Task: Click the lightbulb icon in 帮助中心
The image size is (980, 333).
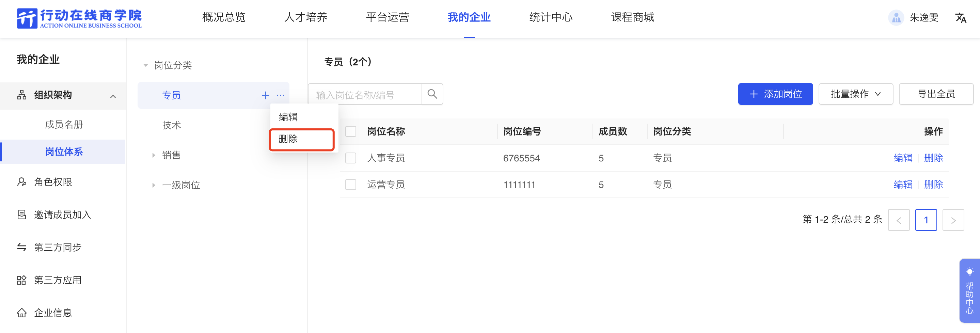Action: pos(969,272)
